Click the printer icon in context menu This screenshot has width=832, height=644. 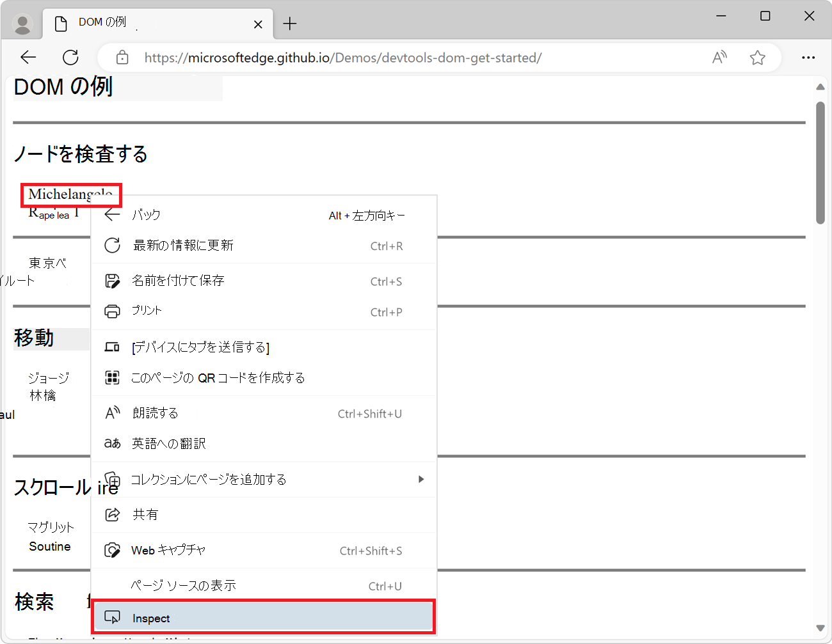(113, 311)
